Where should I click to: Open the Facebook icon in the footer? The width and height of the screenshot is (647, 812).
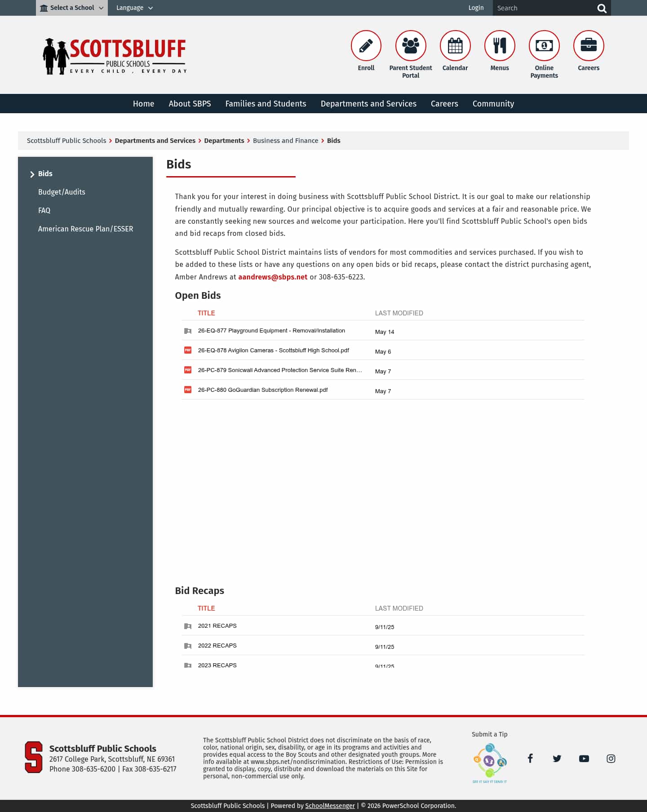click(x=530, y=759)
